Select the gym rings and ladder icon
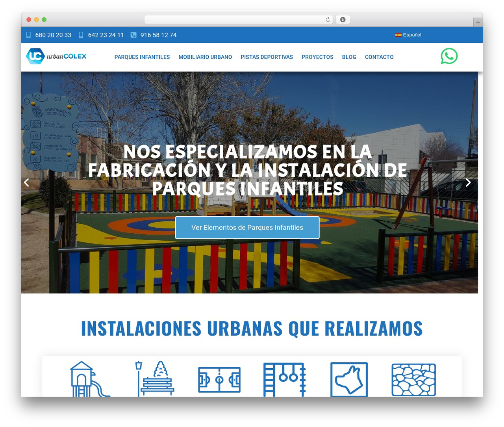This screenshot has width=504, height=427. coord(284,379)
